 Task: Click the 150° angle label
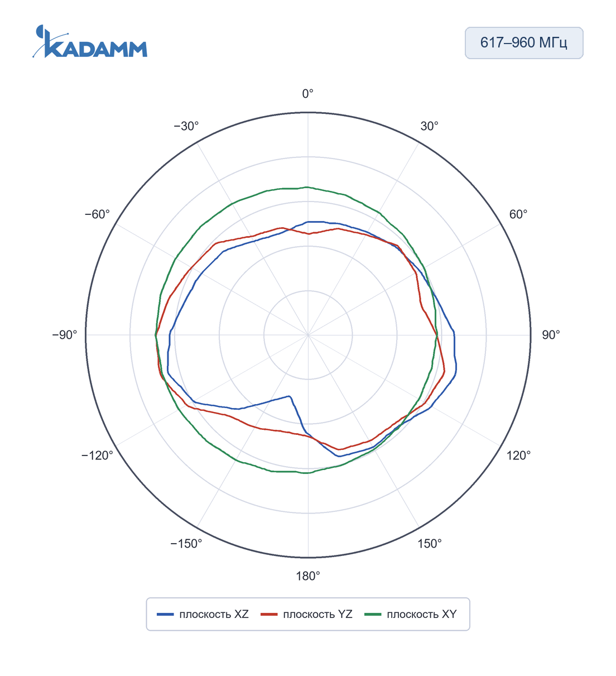tap(430, 544)
